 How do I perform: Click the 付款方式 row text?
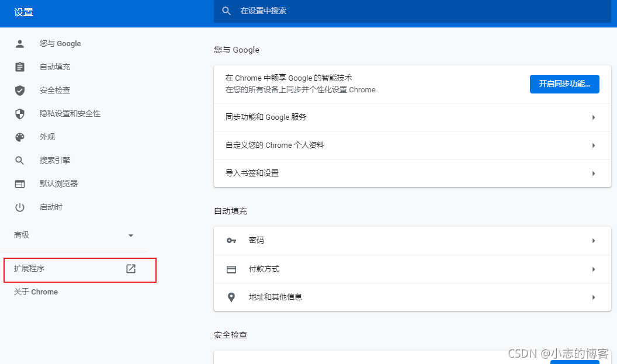[264, 269]
